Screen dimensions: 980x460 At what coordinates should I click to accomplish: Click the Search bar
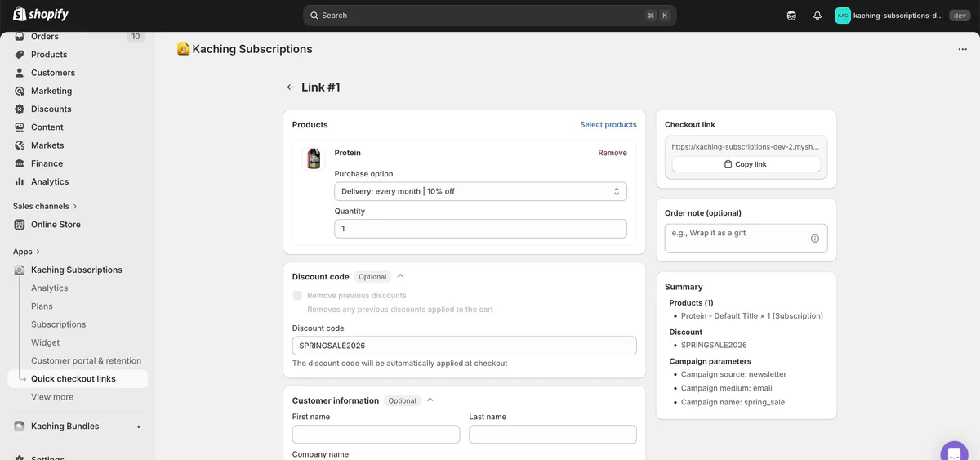point(490,16)
